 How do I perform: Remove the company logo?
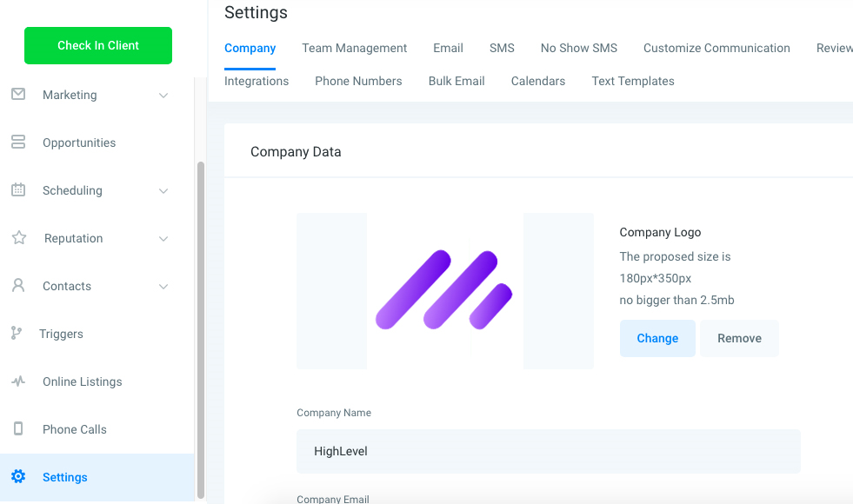739,338
